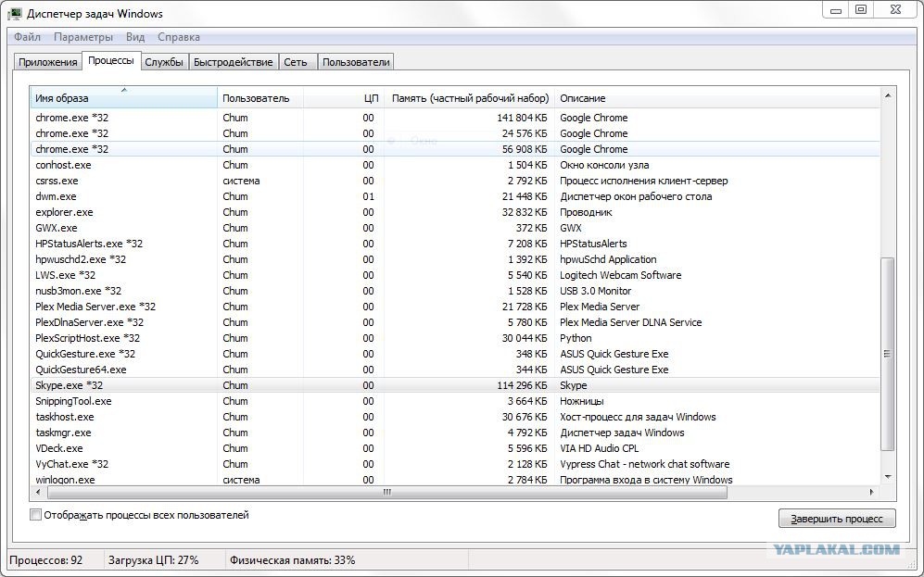Select QuickGesture.exe *32 process
Image resolution: width=924 pixels, height=577 pixels.
455,354
